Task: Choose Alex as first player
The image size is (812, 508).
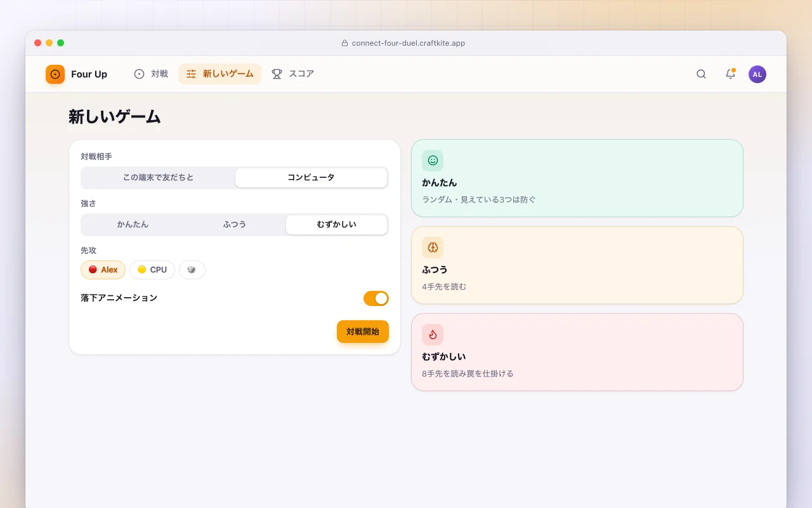Action: point(103,270)
